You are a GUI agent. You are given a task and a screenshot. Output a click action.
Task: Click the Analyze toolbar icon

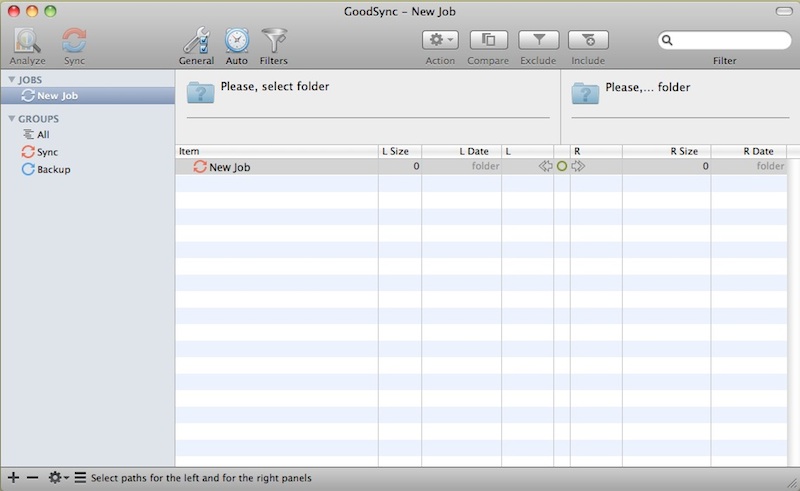(x=28, y=41)
